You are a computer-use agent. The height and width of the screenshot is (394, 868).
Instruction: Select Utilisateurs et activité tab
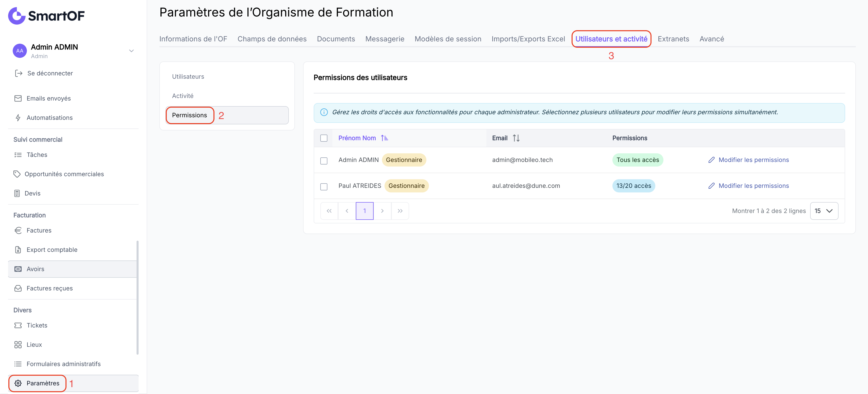click(611, 39)
